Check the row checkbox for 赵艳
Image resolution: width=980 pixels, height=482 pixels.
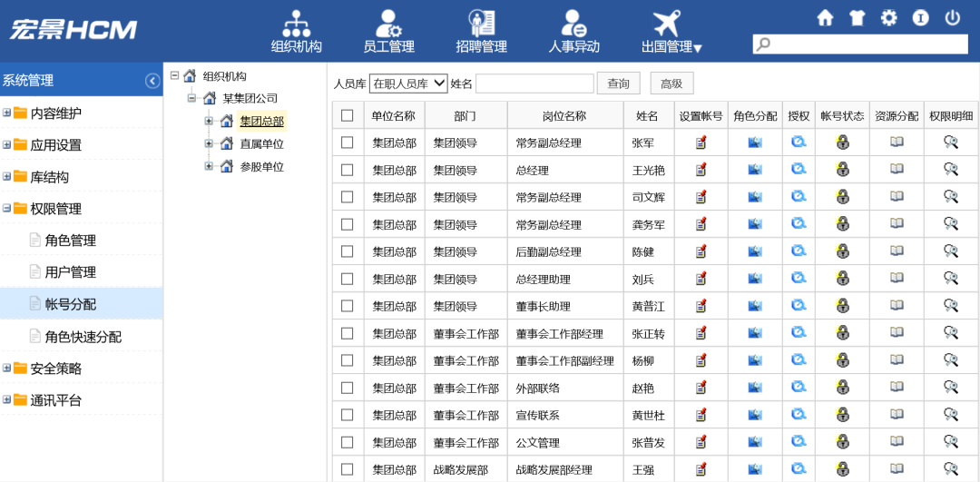pyautogui.click(x=348, y=388)
